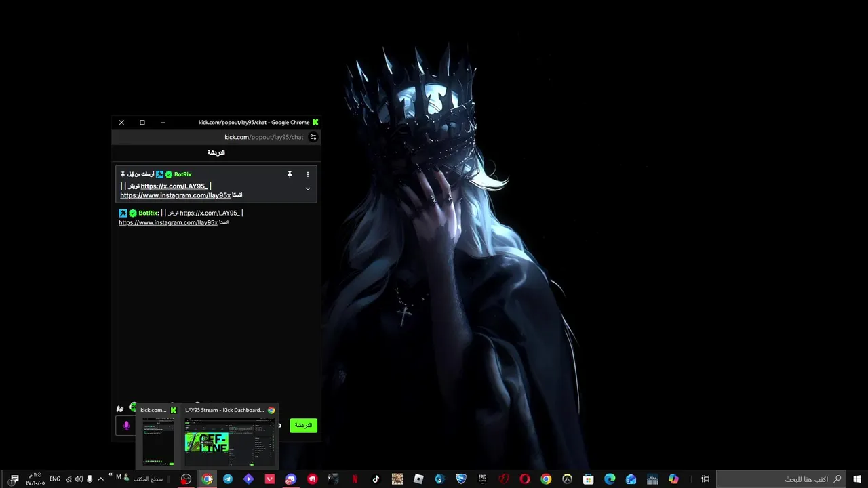Click kick.com address bar text
The height and width of the screenshot is (488, 868).
[264, 137]
